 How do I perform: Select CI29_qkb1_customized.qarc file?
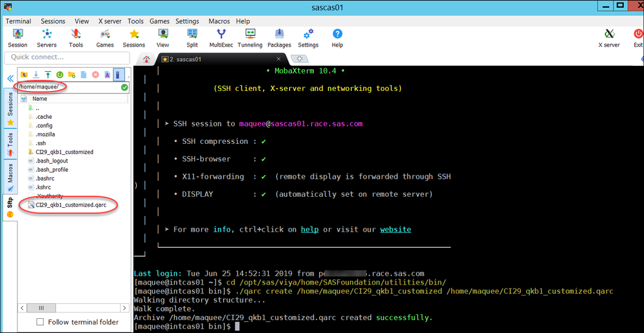[x=70, y=205]
